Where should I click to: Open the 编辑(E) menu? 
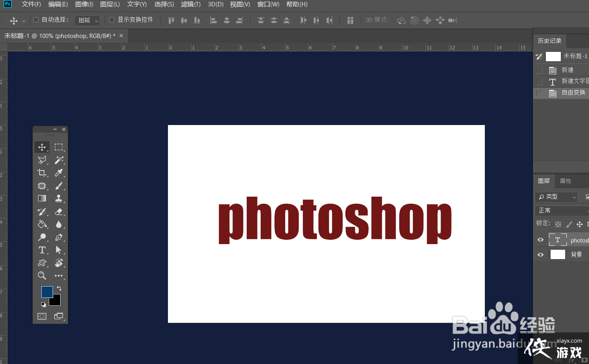click(58, 4)
